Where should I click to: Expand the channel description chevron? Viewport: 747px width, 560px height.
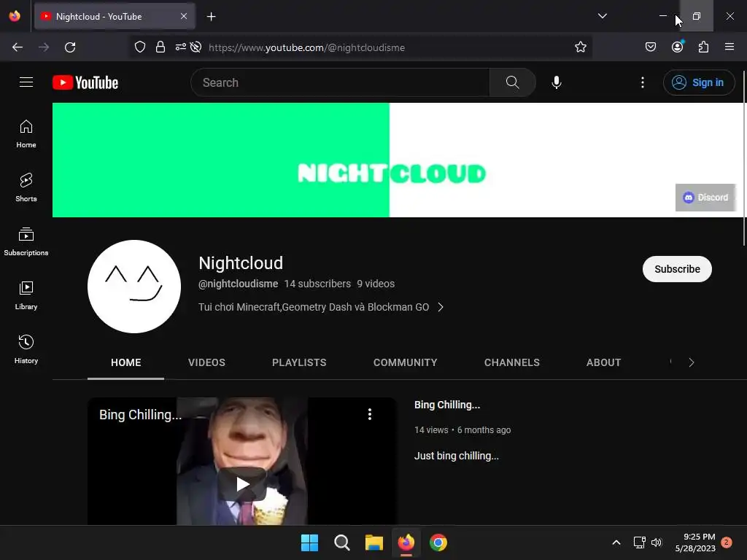[x=441, y=307]
